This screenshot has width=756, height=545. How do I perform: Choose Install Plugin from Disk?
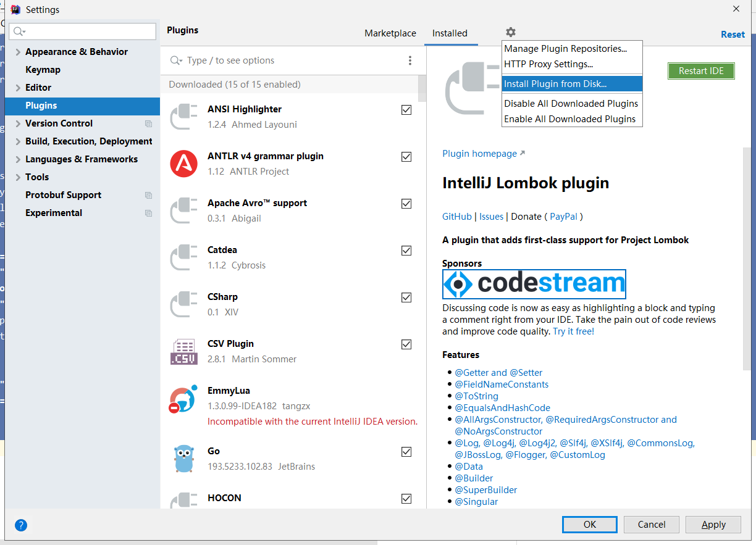pyautogui.click(x=572, y=84)
